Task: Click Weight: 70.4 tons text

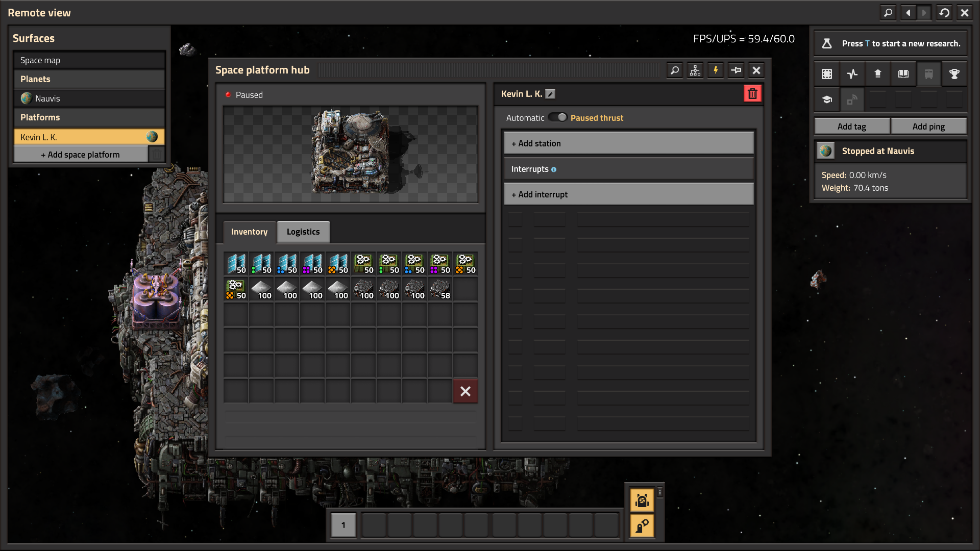Action: tap(855, 188)
